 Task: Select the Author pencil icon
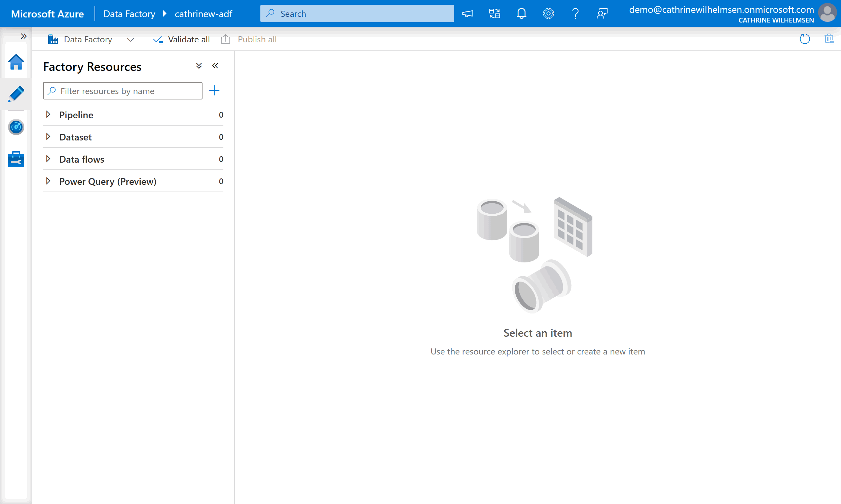pos(16,94)
